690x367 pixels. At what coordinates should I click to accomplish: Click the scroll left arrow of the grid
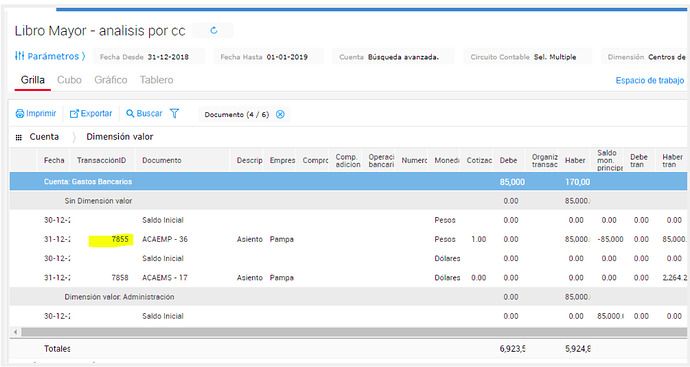[16, 332]
